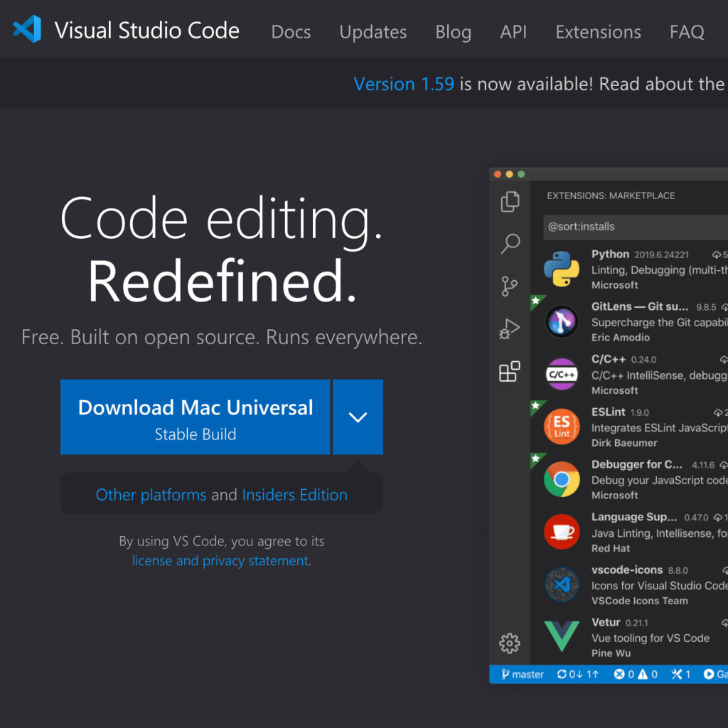
Task: Select the GitLens — Git su... extension title
Action: click(639, 306)
